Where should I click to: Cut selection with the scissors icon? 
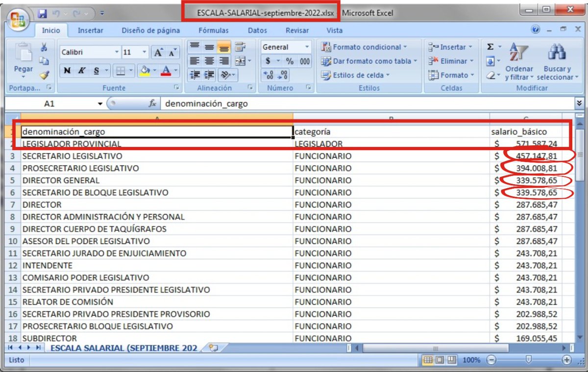[x=44, y=48]
